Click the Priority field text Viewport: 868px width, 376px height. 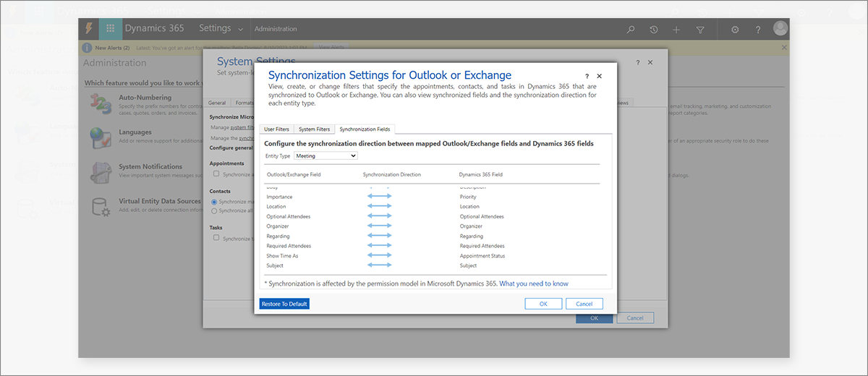468,197
